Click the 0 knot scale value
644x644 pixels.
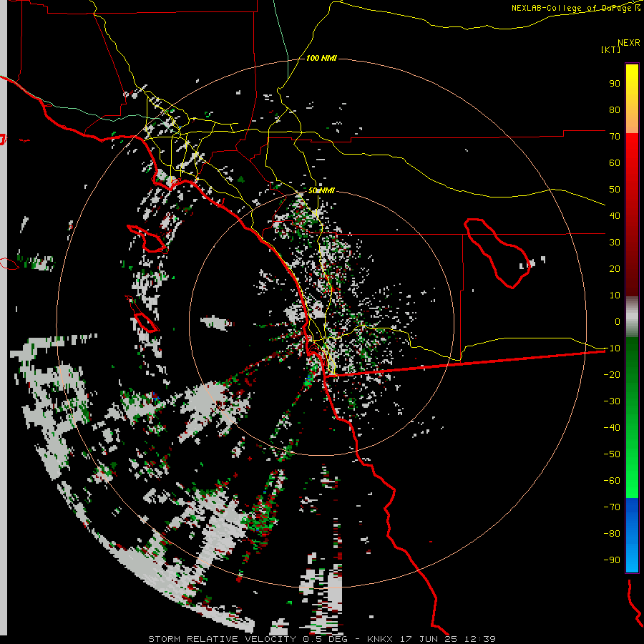tap(618, 322)
